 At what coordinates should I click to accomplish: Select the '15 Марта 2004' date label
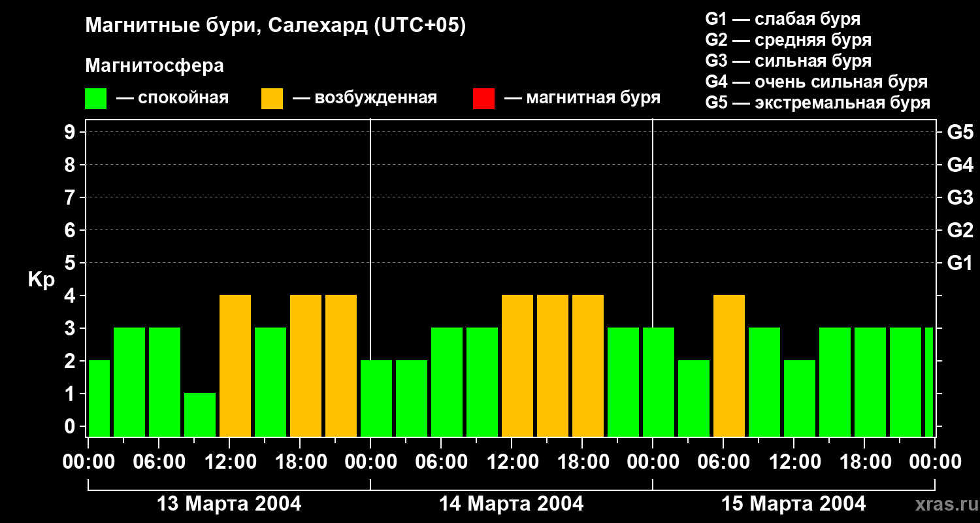793,504
